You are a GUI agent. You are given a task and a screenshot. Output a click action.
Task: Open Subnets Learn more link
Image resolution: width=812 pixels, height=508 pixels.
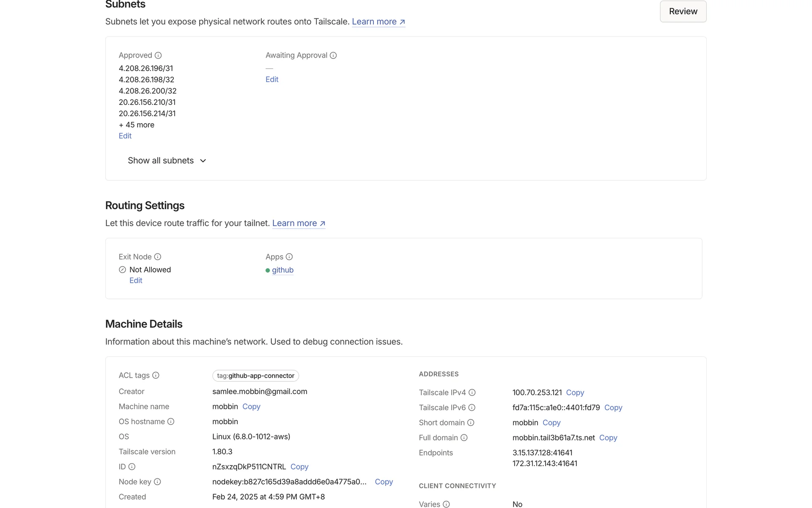pyautogui.click(x=378, y=22)
